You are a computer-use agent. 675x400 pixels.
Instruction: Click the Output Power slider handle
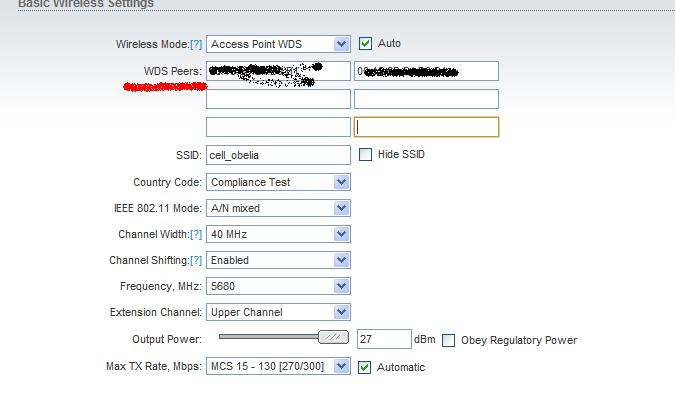tap(334, 338)
